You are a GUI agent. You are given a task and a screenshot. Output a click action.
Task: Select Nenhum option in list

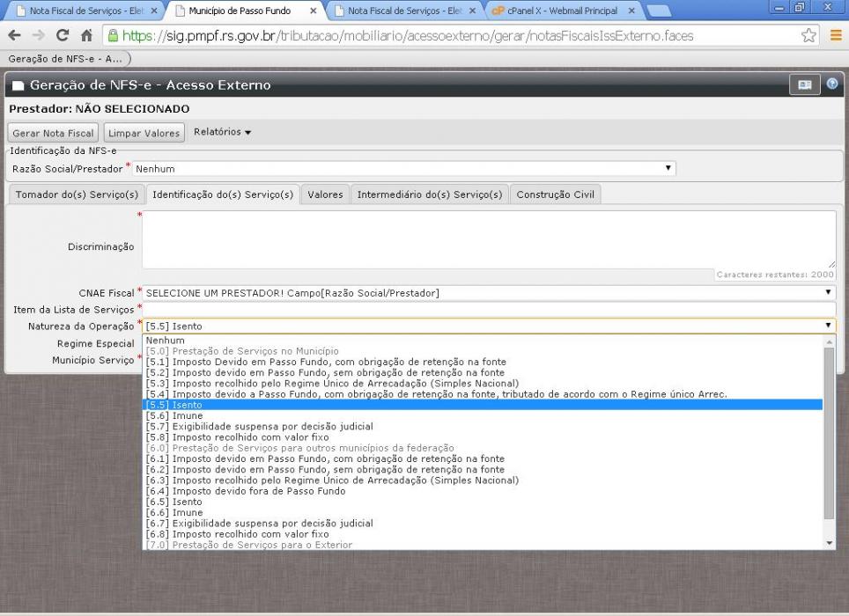pyautogui.click(x=483, y=341)
